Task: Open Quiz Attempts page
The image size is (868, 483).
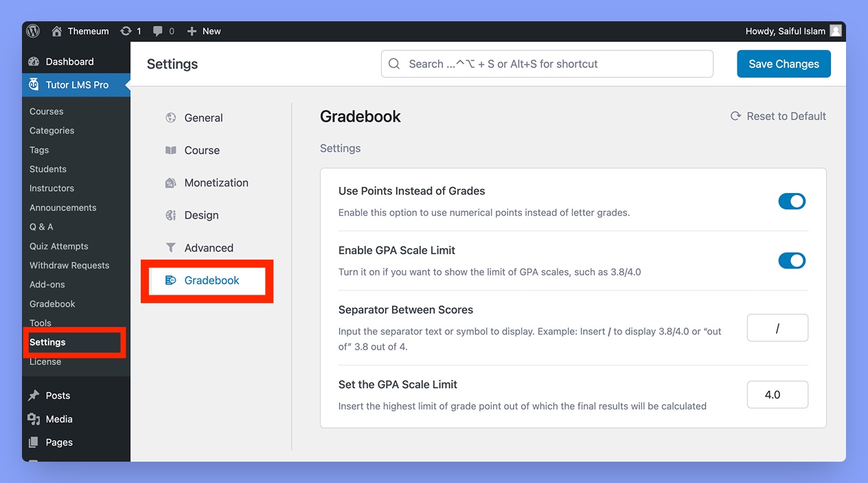Action: tap(59, 246)
